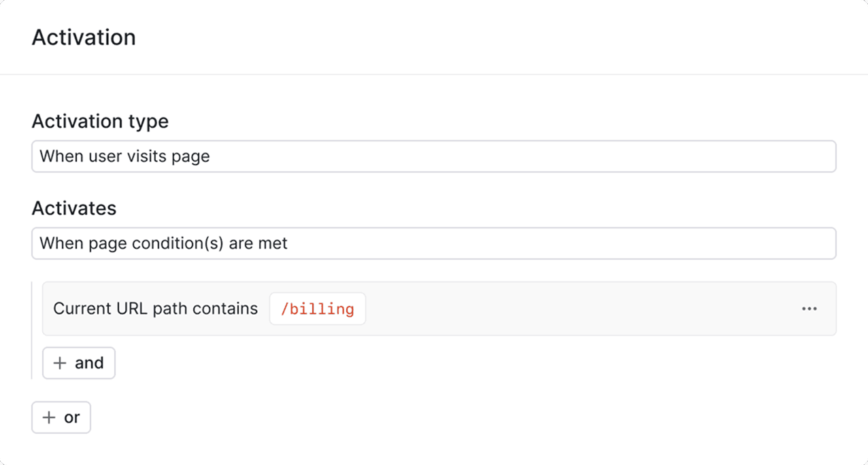Viewport: 868px width, 465px height.
Task: Open the Activation type dropdown
Action: pyautogui.click(x=433, y=156)
